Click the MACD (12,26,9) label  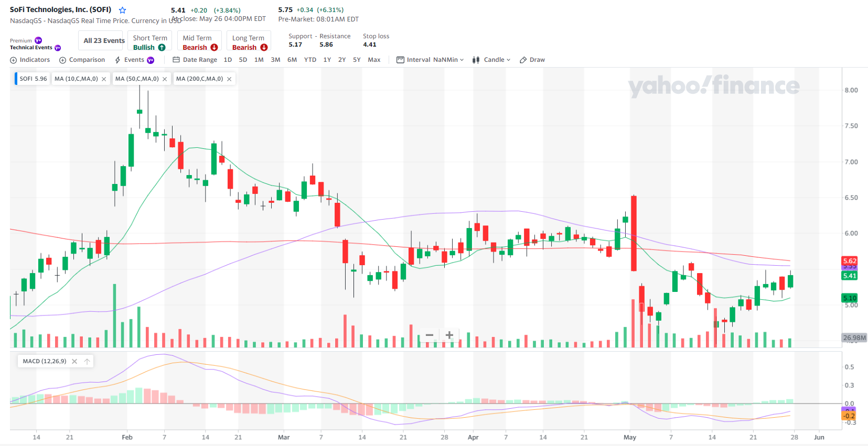pos(45,361)
